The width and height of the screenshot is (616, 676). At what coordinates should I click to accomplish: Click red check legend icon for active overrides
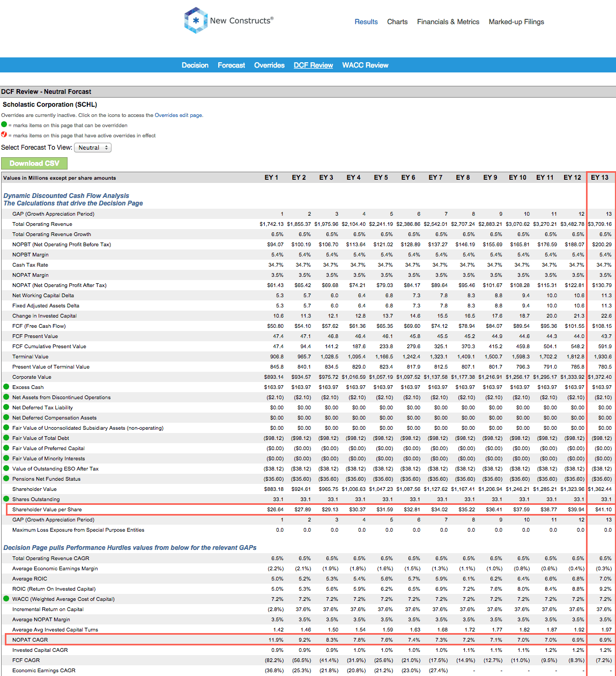point(4,135)
